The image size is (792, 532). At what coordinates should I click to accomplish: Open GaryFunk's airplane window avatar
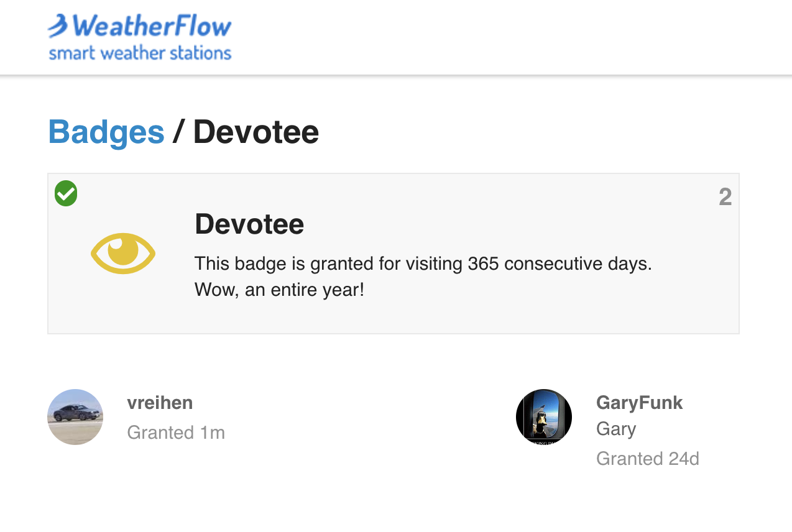pos(544,417)
